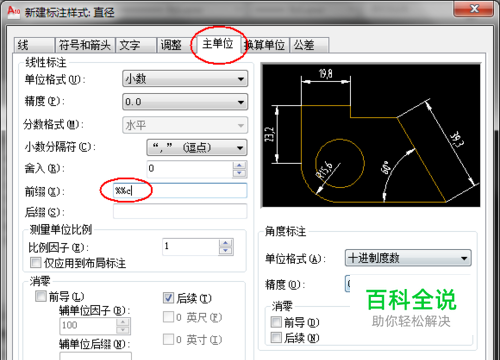The width and height of the screenshot is (500, 360).
Task: Switch to the 文字 tab
Action: point(136,45)
